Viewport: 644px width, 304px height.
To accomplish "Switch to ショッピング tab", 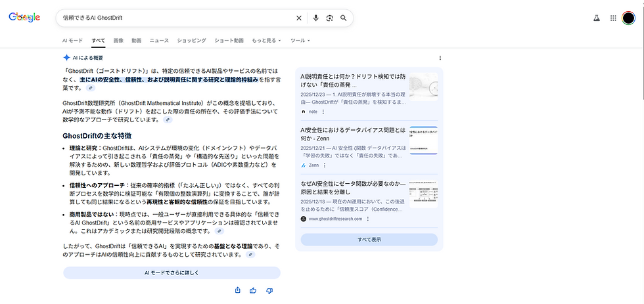I will pyautogui.click(x=191, y=41).
